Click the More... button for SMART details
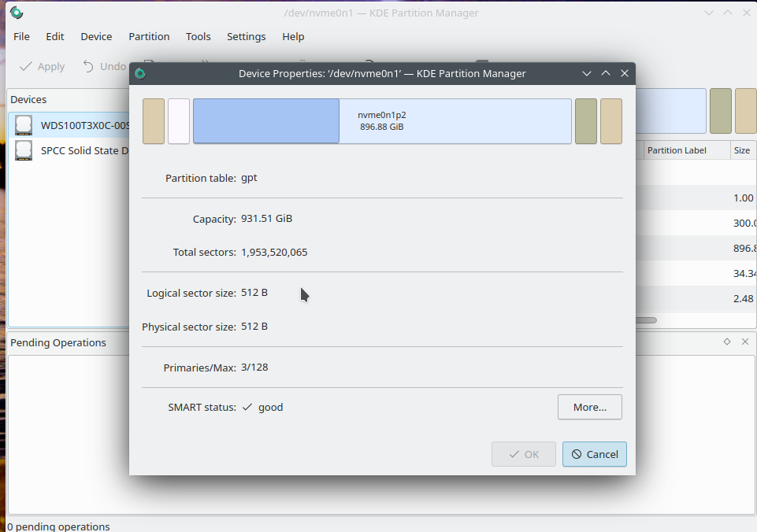The height and width of the screenshot is (532, 757). (589, 407)
